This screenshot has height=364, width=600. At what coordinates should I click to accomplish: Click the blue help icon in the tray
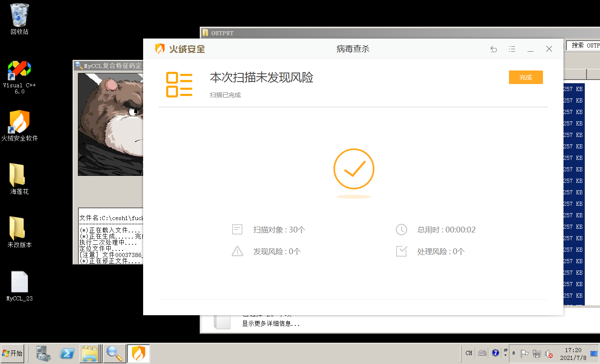[495, 353]
